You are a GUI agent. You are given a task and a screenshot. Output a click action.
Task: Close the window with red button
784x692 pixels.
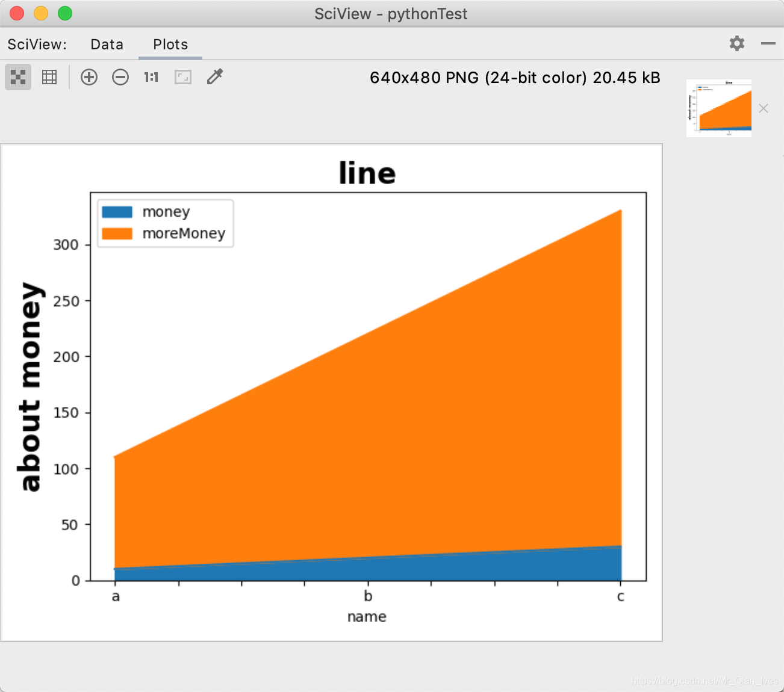tap(17, 13)
